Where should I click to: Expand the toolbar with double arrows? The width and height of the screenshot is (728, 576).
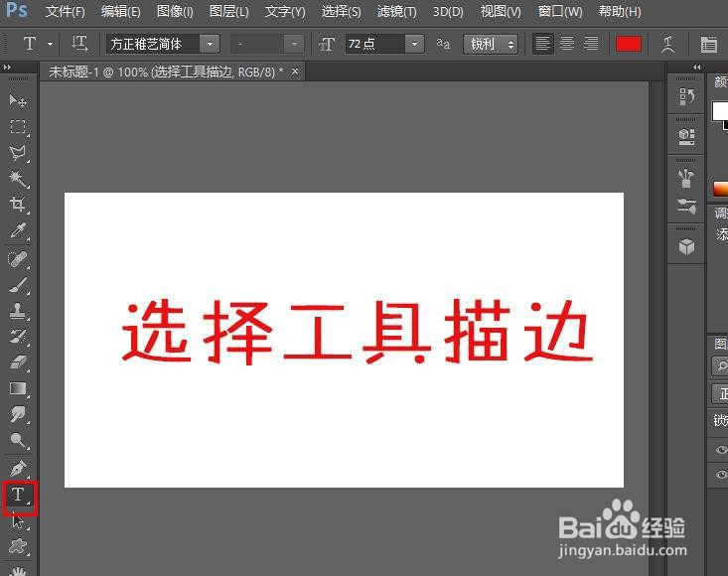tap(7, 68)
